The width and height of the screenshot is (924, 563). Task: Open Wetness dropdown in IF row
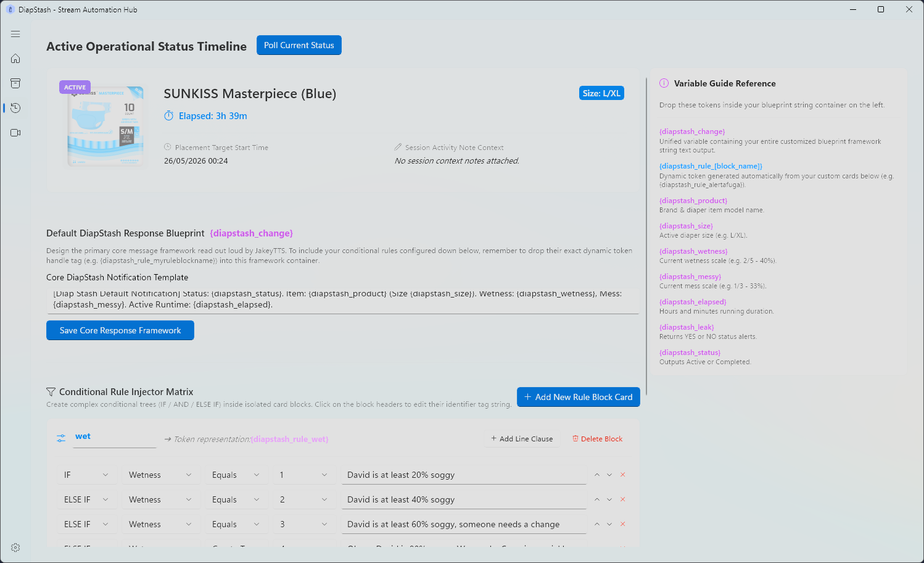pos(160,475)
